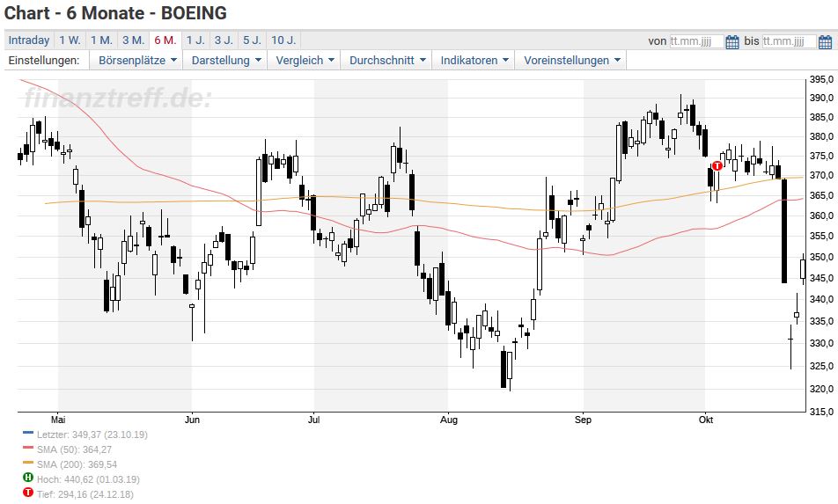
Task: Switch to Intraday timeframe tab
Action: 29,40
